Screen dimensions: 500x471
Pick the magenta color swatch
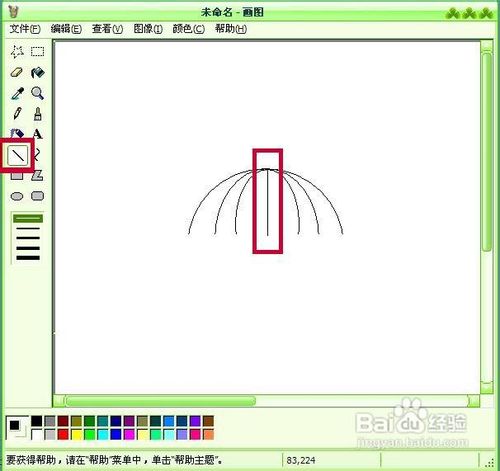pos(129,434)
